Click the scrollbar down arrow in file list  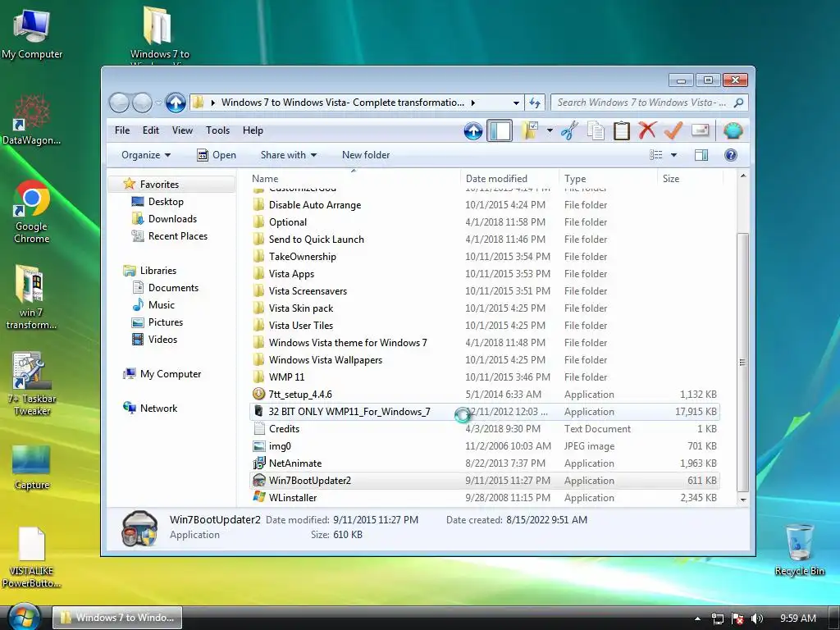(742, 500)
